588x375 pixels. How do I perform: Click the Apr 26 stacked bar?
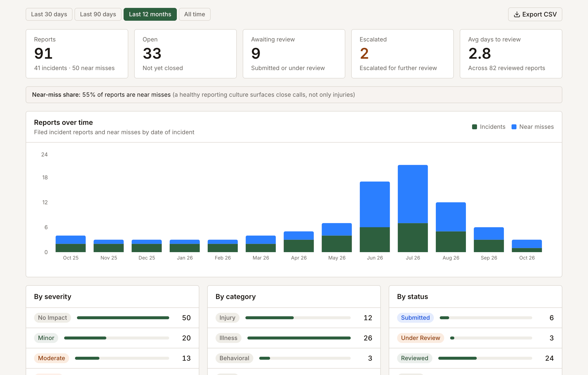299,242
